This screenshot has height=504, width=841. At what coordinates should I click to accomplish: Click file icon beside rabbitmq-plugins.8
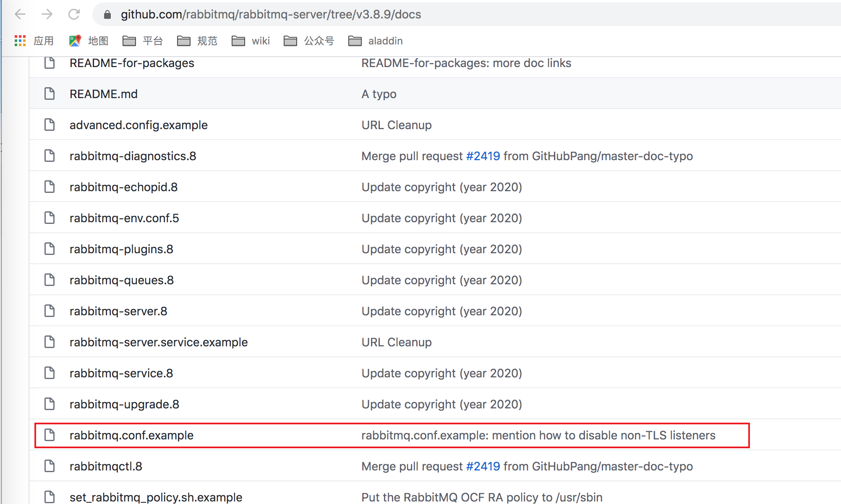click(50, 249)
